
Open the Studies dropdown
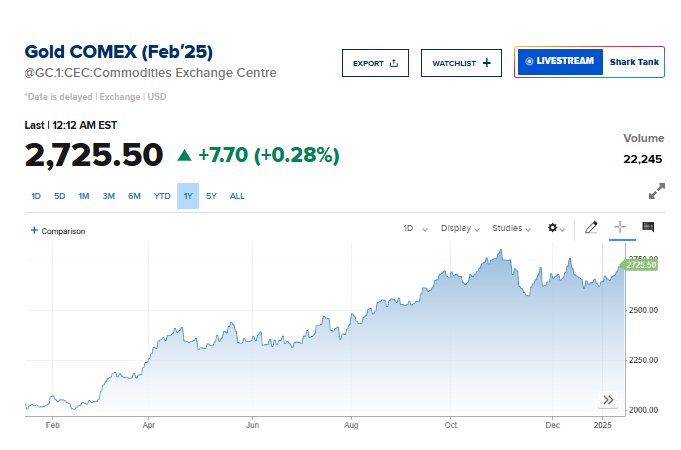tap(512, 228)
